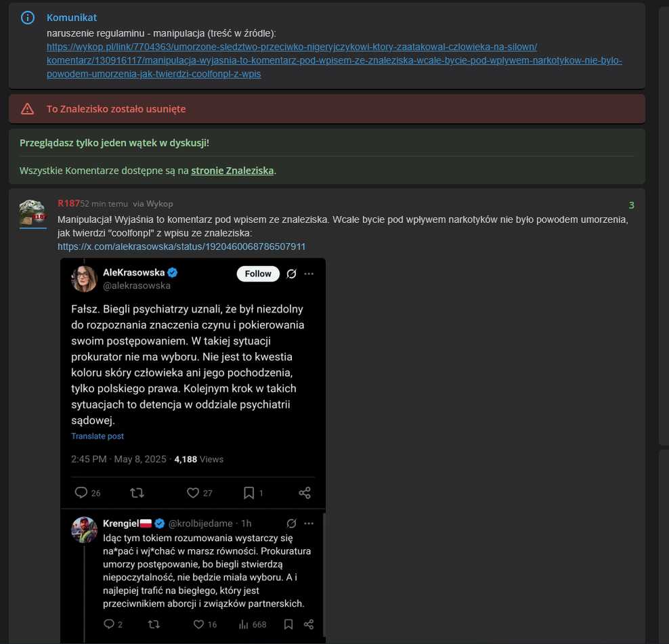Like AleKrasowska's tweet with the heart icon
The width and height of the screenshot is (669, 644).
[x=193, y=493]
